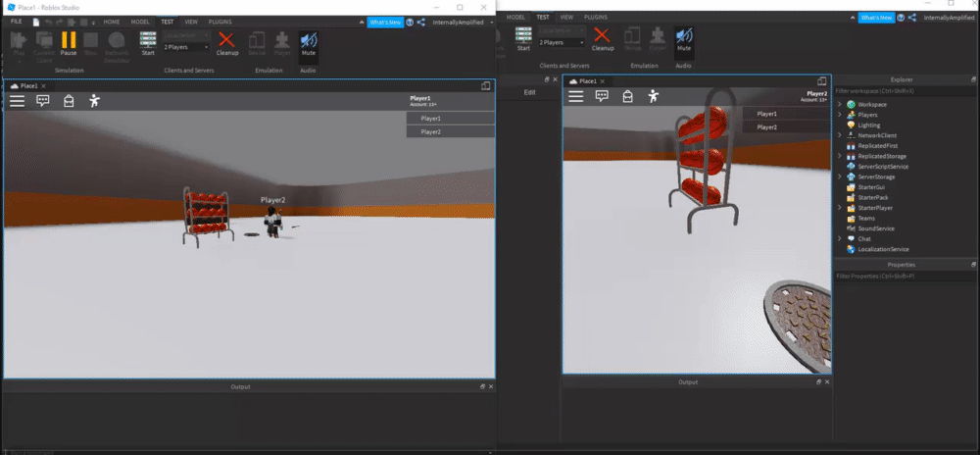Viewport: 980px width, 455px height.
Task: Open the chat icon in left game view
Action: [x=42, y=101]
